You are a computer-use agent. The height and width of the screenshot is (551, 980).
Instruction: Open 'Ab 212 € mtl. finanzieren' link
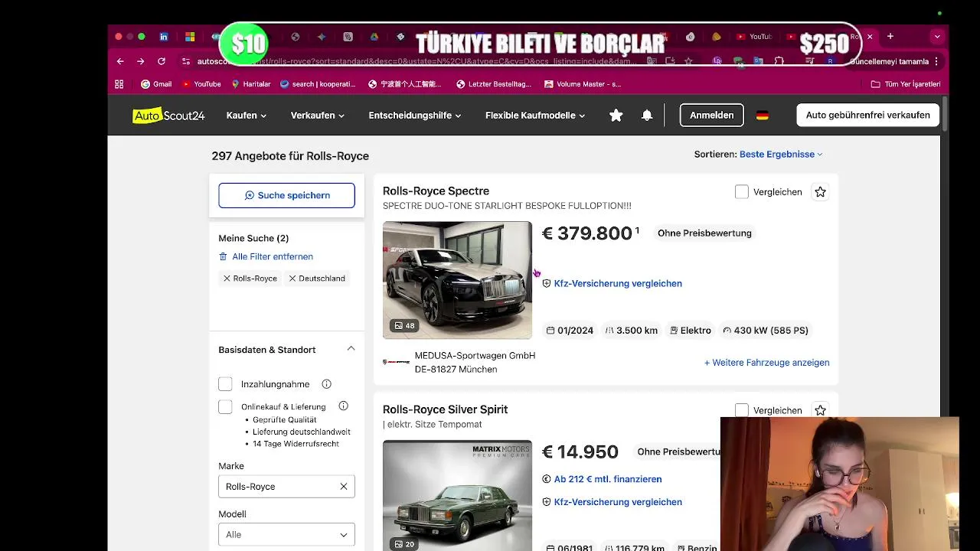(602, 479)
